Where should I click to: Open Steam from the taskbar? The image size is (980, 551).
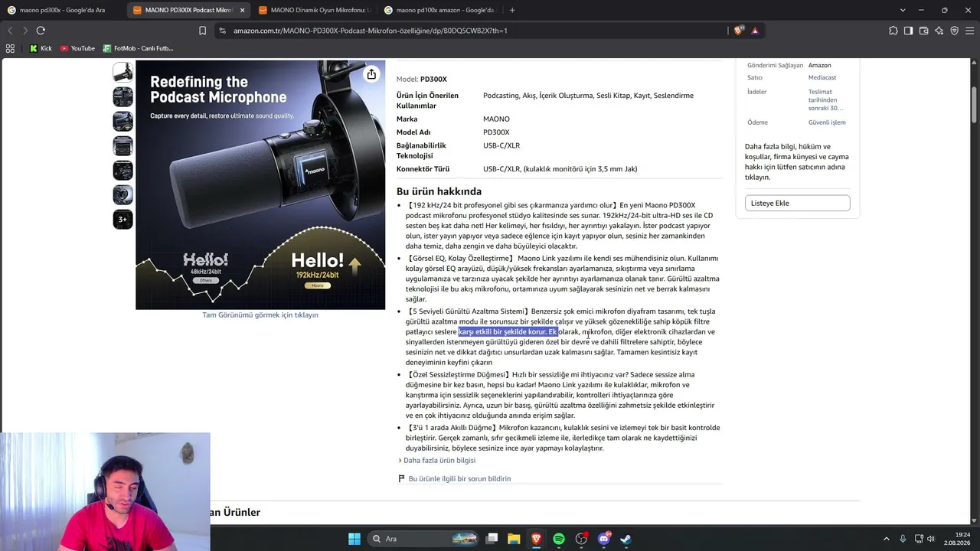pyautogui.click(x=626, y=539)
